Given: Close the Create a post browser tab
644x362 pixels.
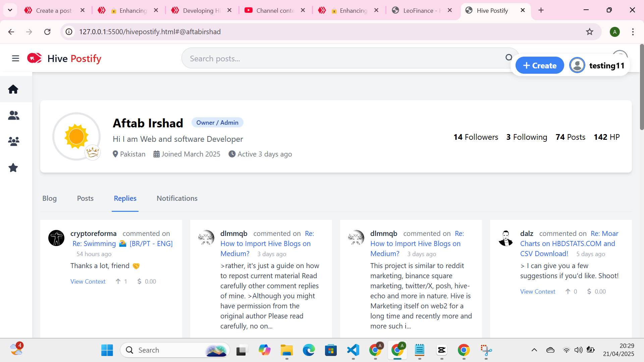Looking at the screenshot, I should (83, 10).
